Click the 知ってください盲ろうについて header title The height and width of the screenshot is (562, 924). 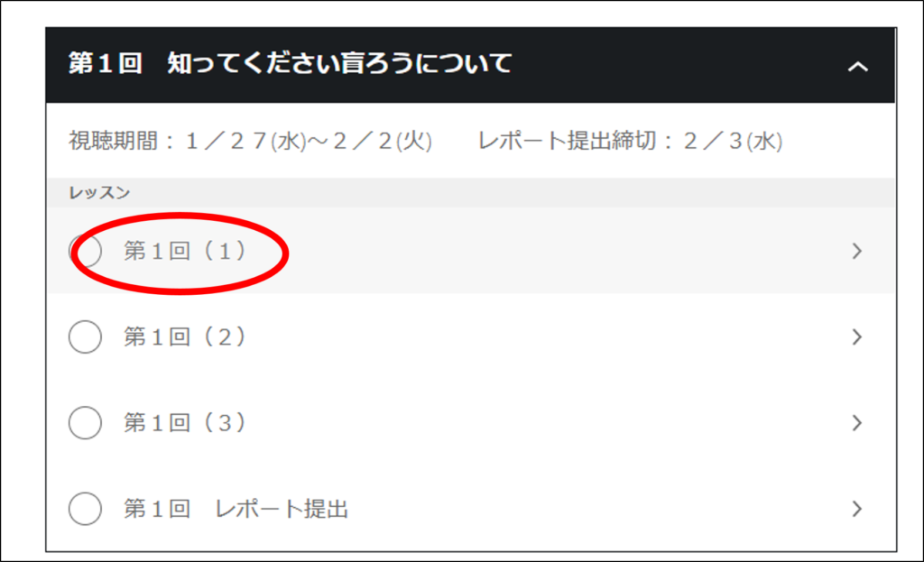pyautogui.click(x=339, y=63)
